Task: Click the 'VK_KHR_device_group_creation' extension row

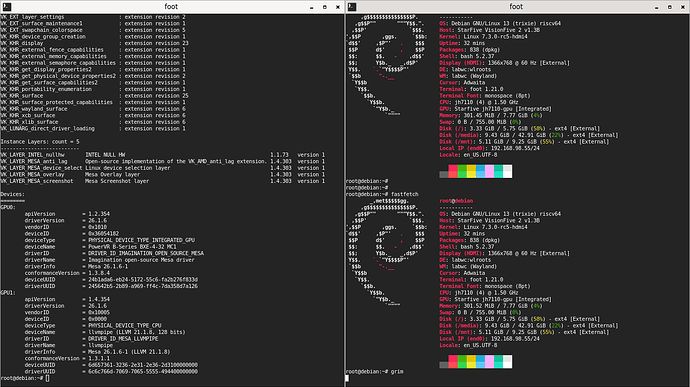Action: 93,37
